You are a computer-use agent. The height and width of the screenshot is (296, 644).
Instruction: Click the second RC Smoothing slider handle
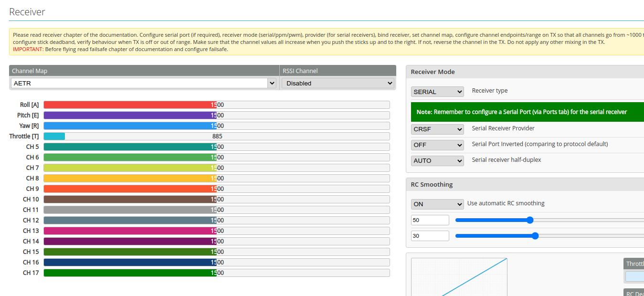[535, 235]
